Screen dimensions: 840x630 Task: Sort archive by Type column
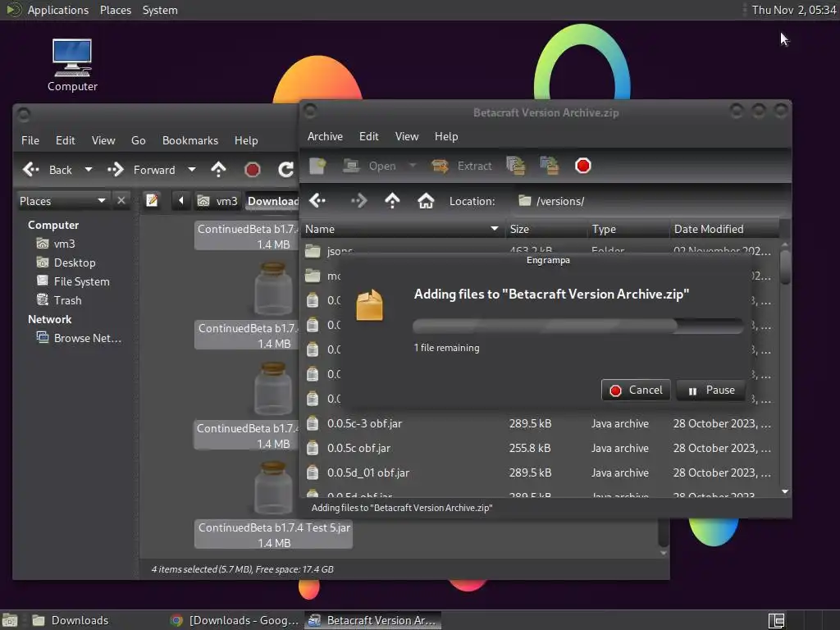(628, 230)
